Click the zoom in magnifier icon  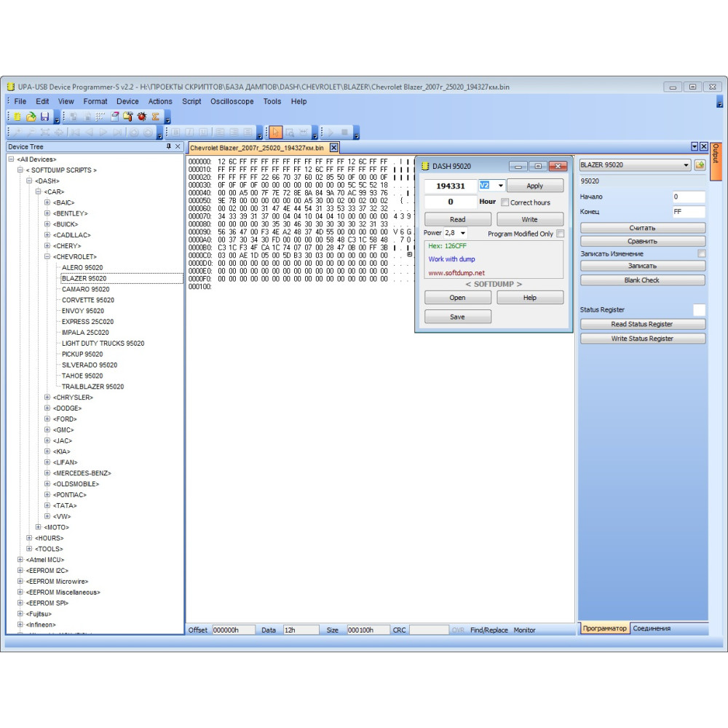tap(17, 132)
